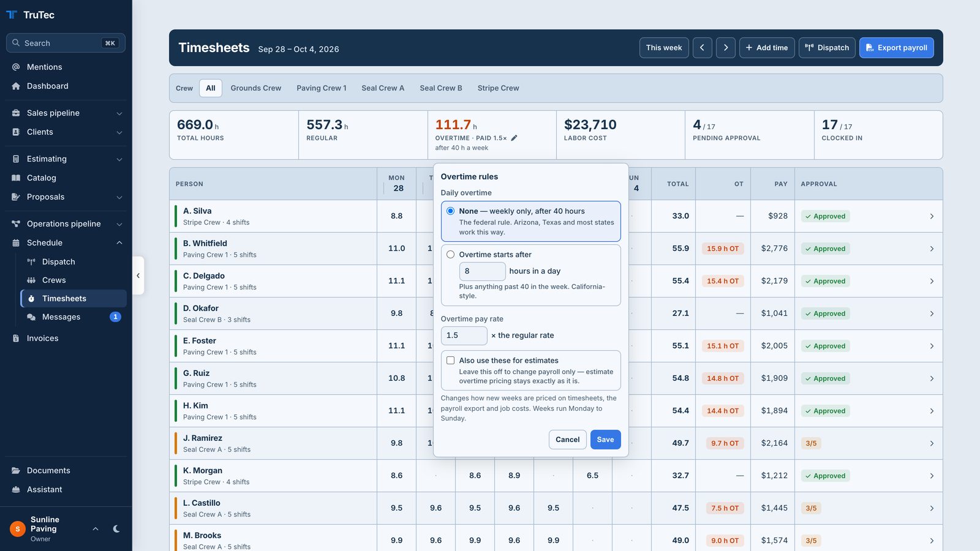Image resolution: width=980 pixels, height=551 pixels.
Task: Collapse the sidebar handle arrow
Action: [138, 275]
